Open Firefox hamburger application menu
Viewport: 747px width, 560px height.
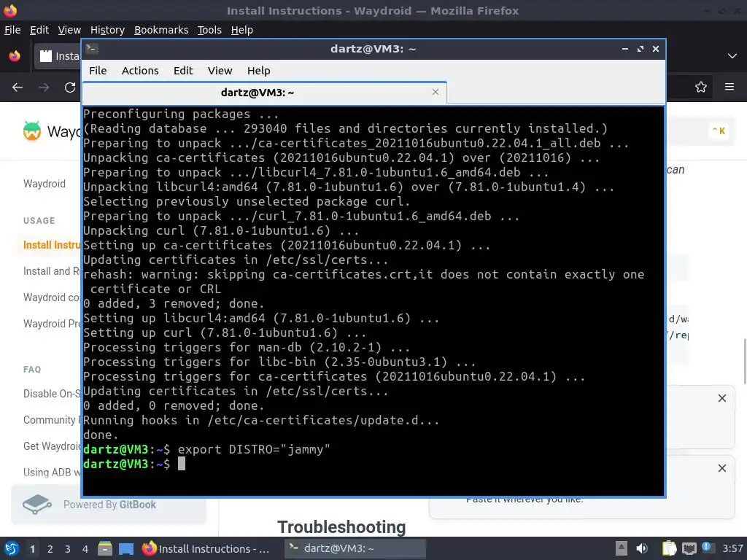[729, 87]
